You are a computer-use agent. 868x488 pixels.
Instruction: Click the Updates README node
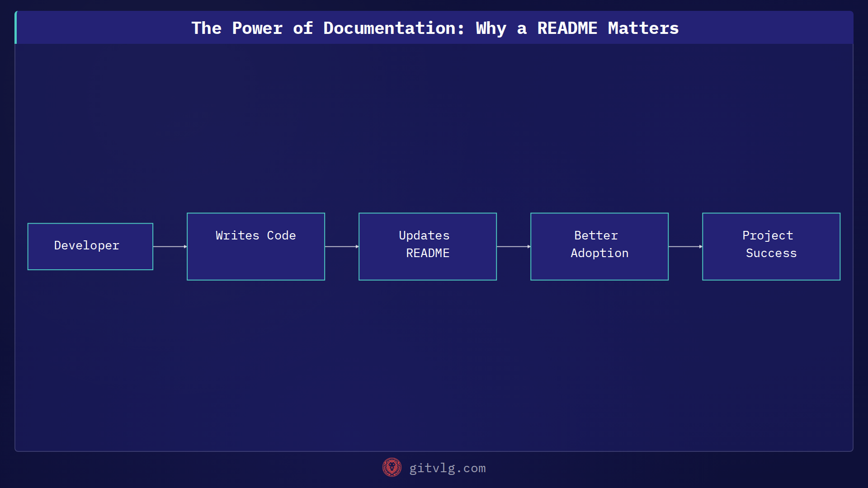428,247
